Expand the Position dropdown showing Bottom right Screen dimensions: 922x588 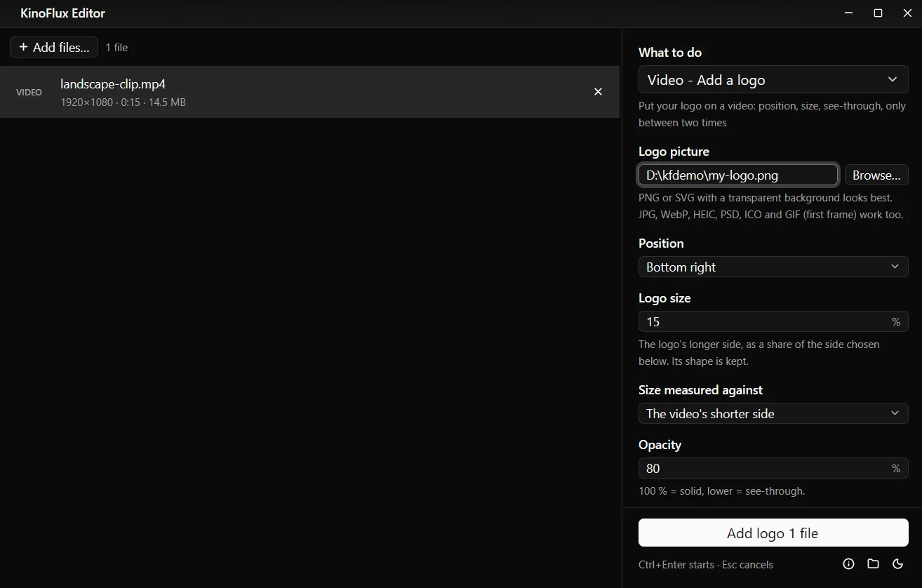click(x=773, y=267)
